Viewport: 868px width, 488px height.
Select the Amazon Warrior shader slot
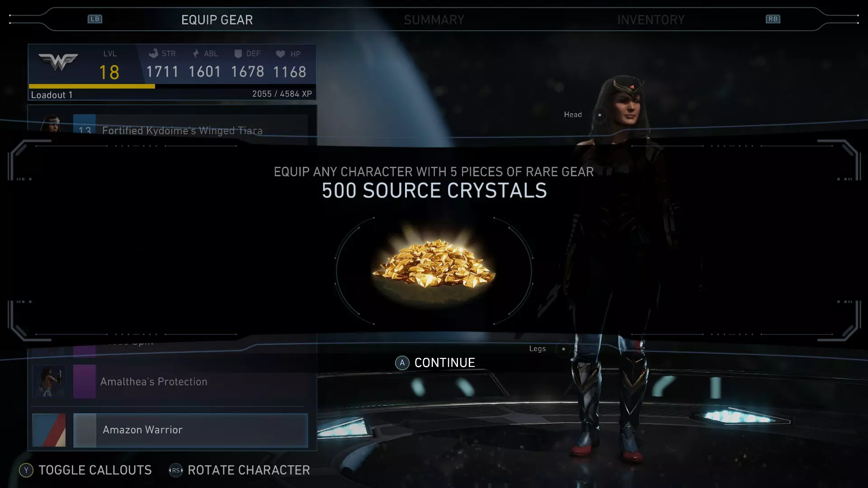190,430
